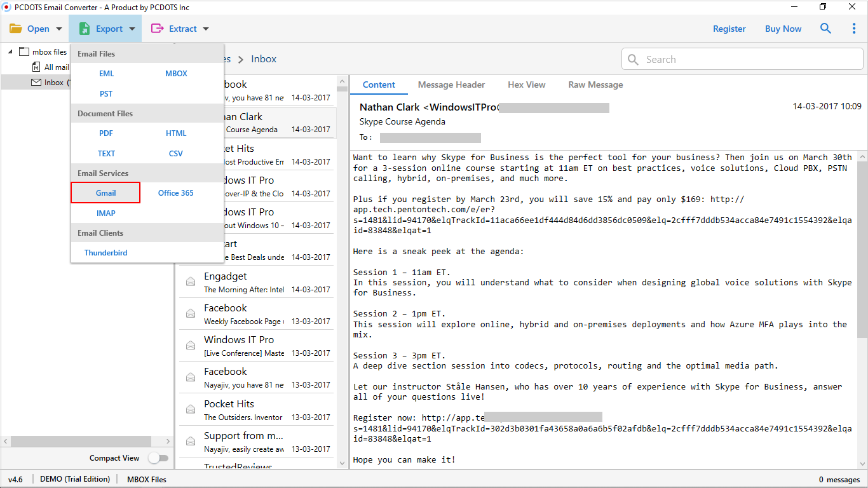
Task: Choose CSV export format
Action: [176, 154]
